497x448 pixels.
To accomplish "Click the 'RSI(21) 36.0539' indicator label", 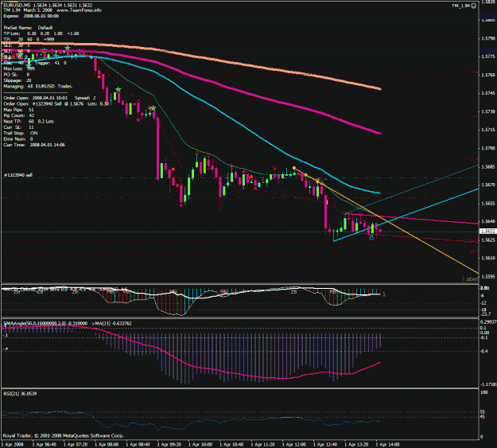I will (20, 394).
